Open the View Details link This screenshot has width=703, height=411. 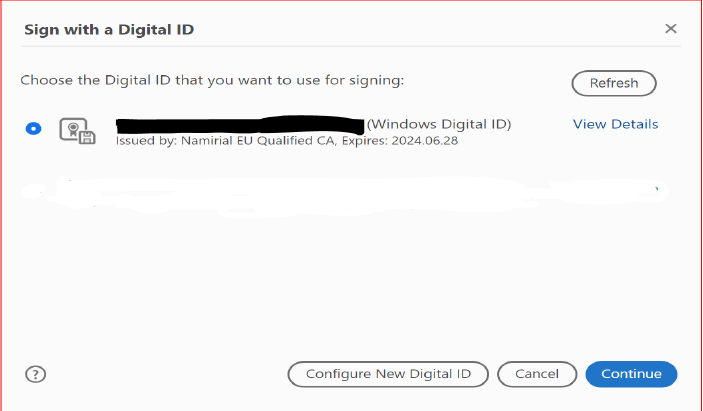[616, 124]
